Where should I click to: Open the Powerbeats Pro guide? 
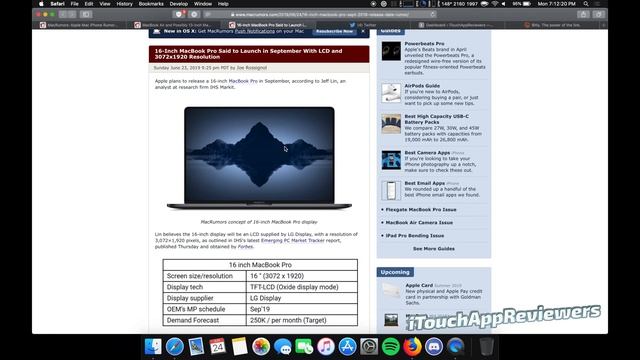[424, 44]
